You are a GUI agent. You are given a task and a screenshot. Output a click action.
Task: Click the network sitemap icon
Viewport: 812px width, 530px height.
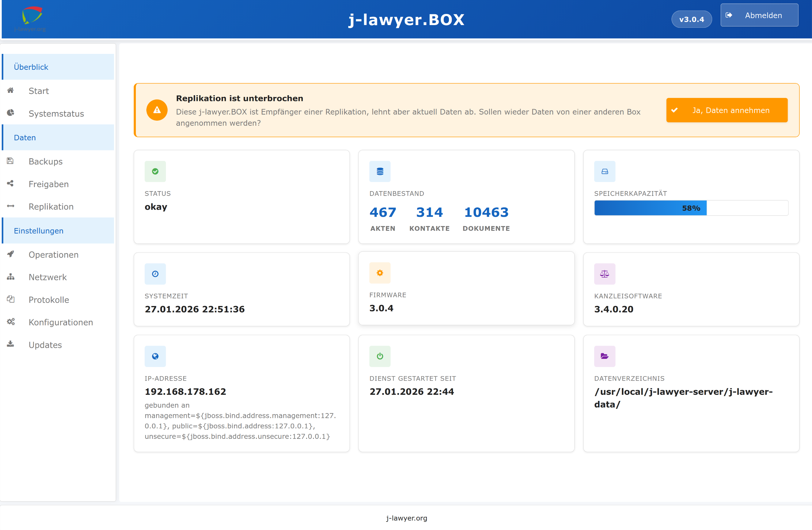11,277
